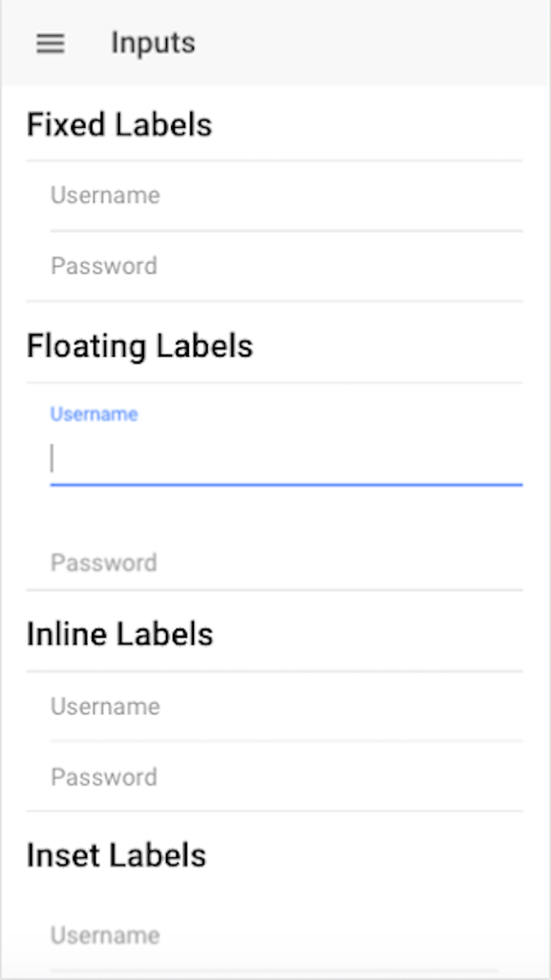Click the blue Username floating label
The height and width of the screenshot is (980, 551).
click(x=93, y=414)
